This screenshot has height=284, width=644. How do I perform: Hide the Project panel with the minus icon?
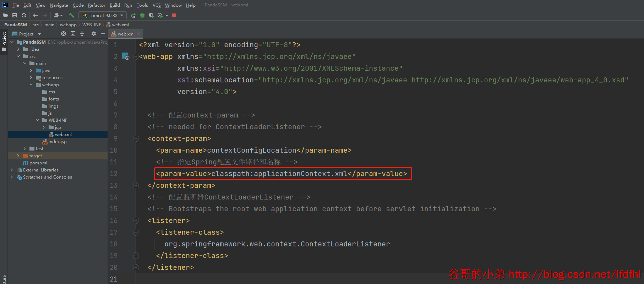(x=103, y=34)
